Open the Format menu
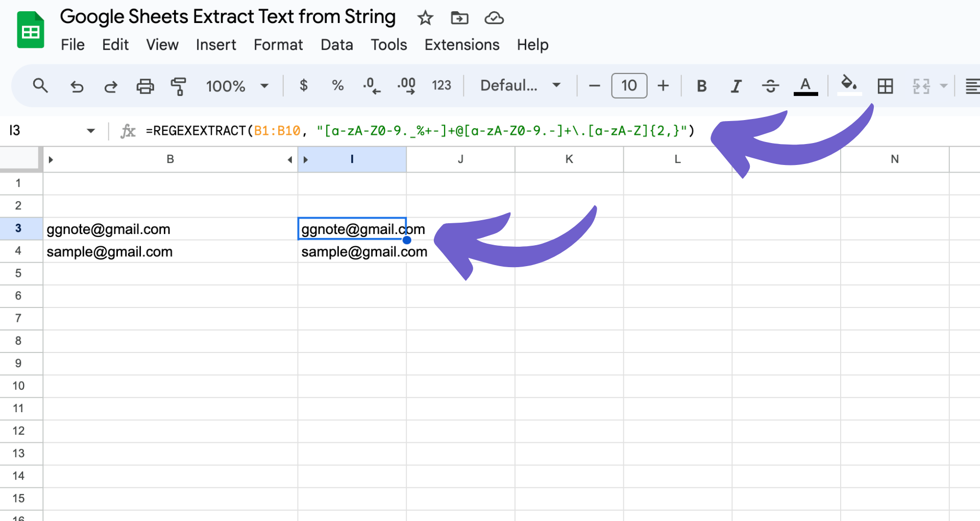Image resolution: width=980 pixels, height=521 pixels. click(x=278, y=45)
